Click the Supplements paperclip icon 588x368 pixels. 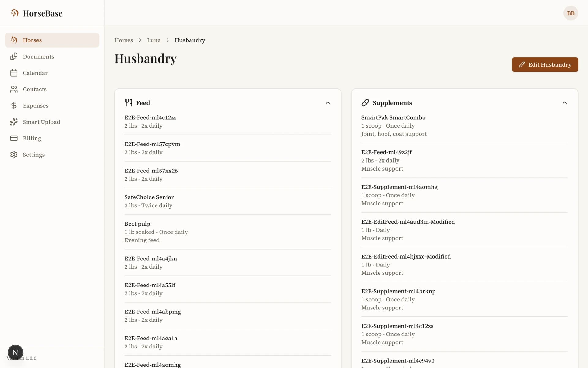click(365, 102)
